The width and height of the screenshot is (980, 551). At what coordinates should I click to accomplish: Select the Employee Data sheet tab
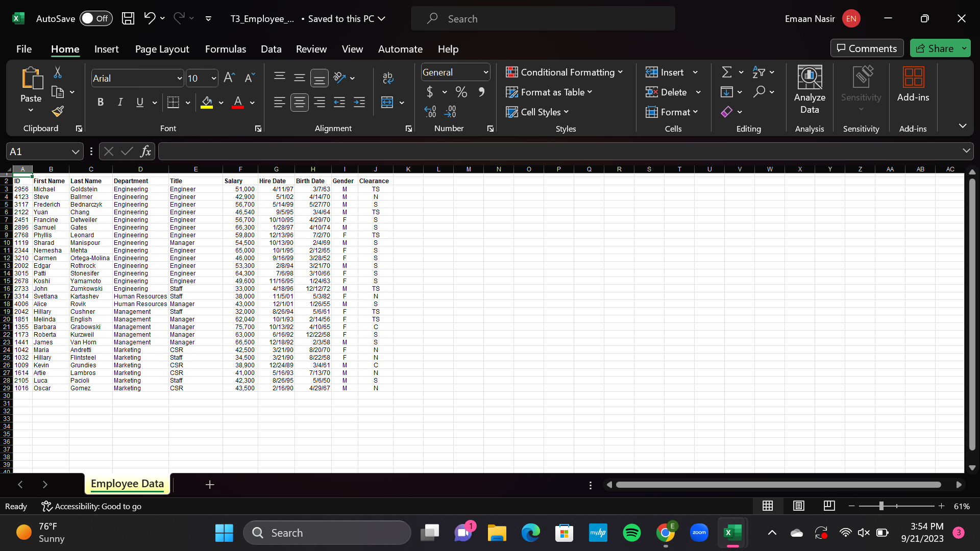click(x=127, y=484)
